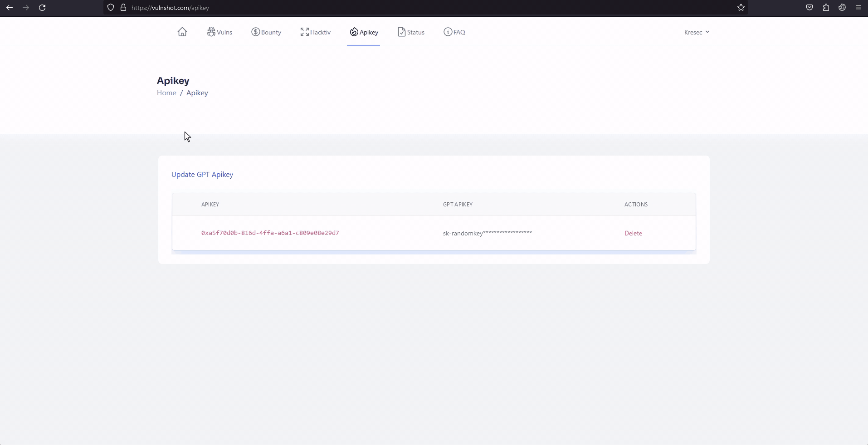Open the Vulns tab
The width and height of the screenshot is (868, 445).
coord(219,32)
